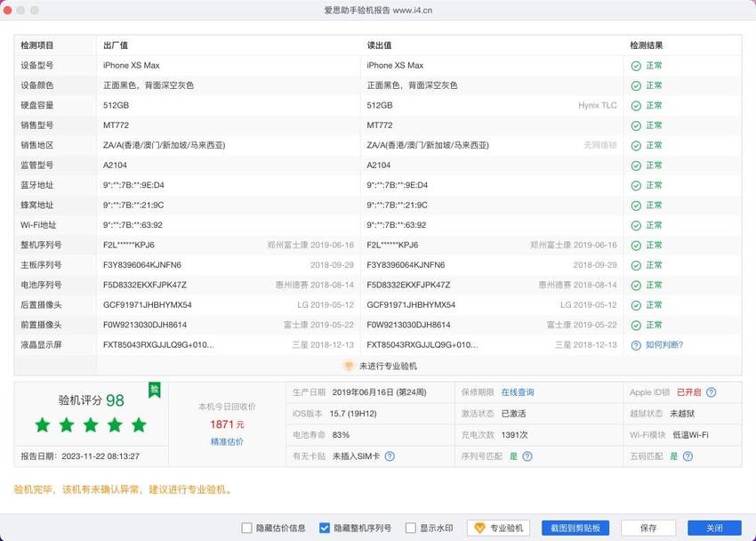The height and width of the screenshot is (541, 756).
Task: Click the green check icon in 蓝牙地址 row
Action: tap(636, 186)
